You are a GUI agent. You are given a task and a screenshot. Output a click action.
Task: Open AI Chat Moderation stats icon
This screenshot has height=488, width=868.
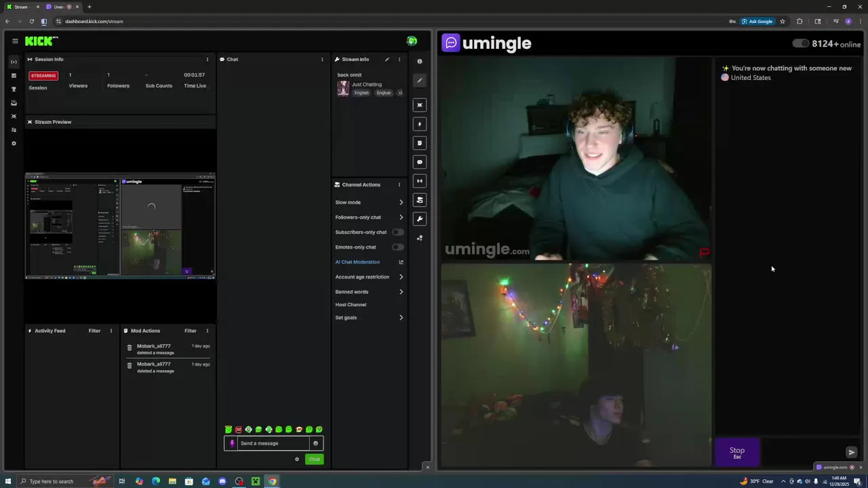coord(401,262)
